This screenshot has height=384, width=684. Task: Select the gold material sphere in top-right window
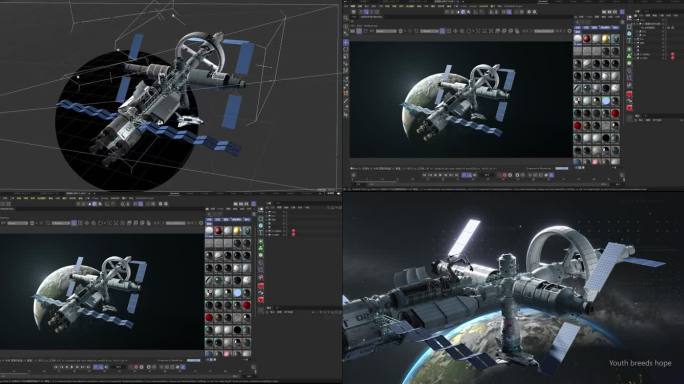coord(605,39)
